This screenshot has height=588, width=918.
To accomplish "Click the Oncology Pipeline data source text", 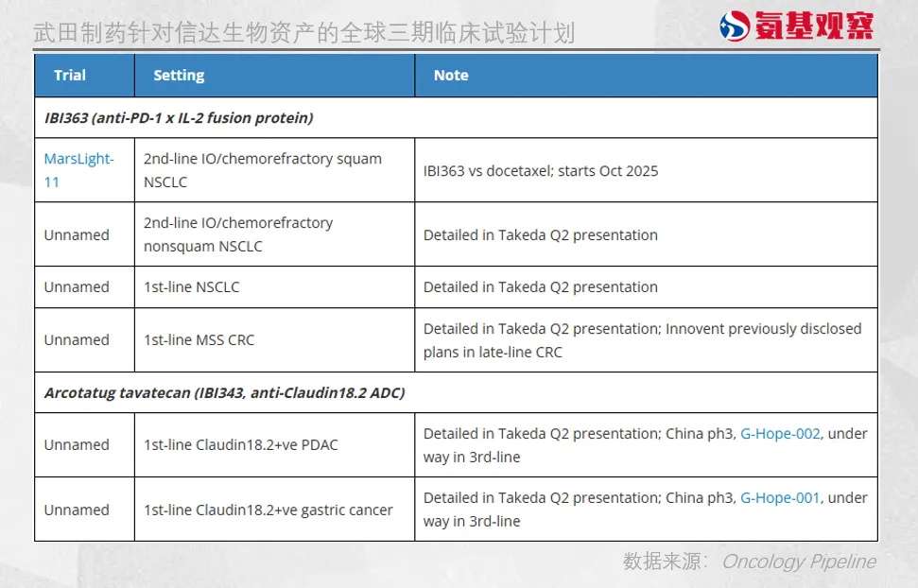I will click(x=799, y=562).
